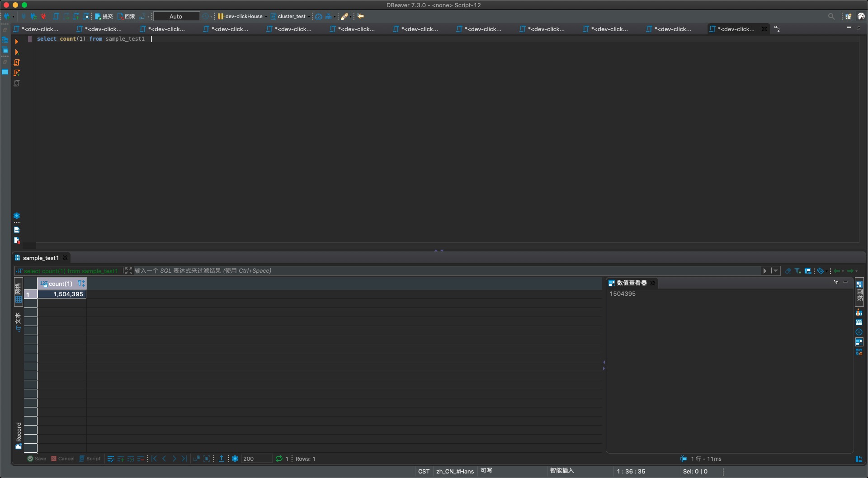Click the brush tool icon

[x=344, y=16]
